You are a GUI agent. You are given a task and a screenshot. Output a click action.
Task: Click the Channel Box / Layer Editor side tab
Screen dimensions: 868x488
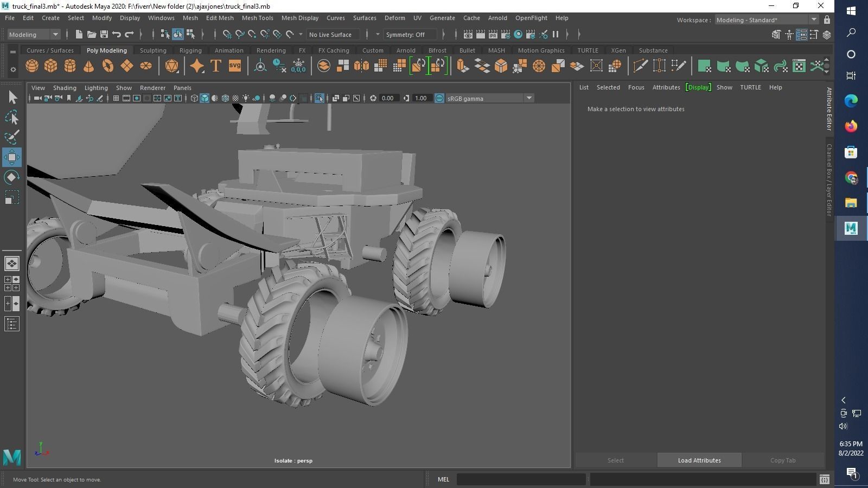click(829, 179)
